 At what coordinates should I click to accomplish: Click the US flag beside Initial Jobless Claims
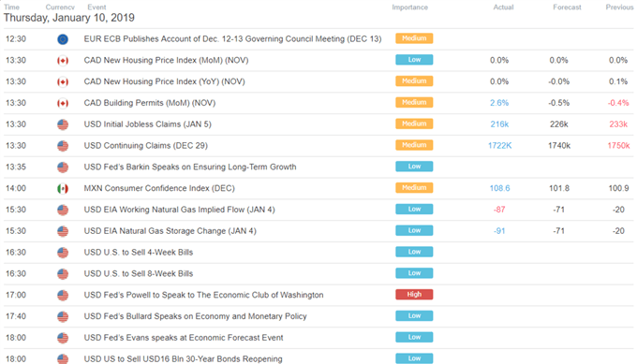63,124
